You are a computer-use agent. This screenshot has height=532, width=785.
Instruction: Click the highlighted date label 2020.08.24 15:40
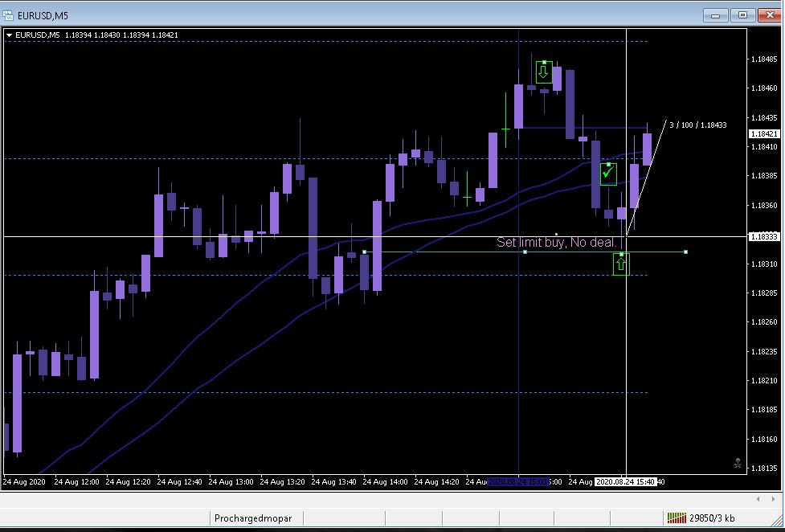[x=625, y=482]
